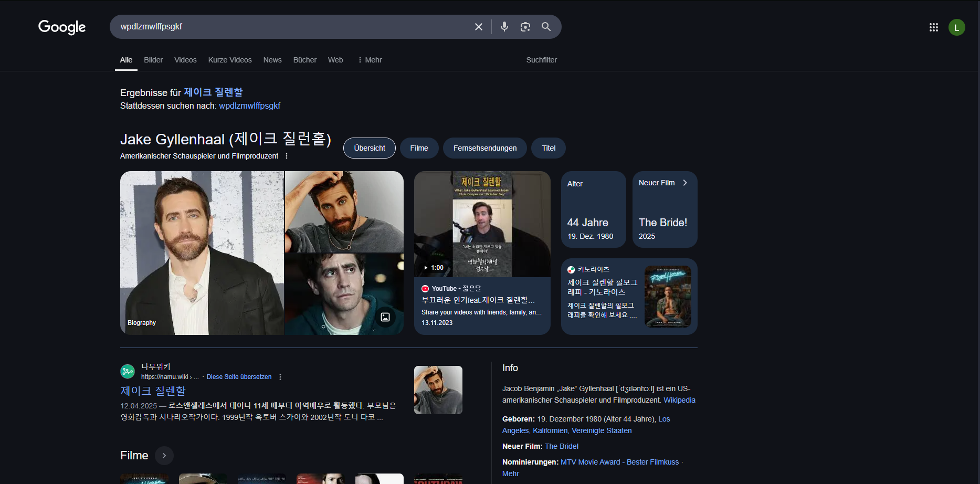980x484 pixels.
Task: Click corrected query 제이크 질렌할 link
Action: point(213,92)
